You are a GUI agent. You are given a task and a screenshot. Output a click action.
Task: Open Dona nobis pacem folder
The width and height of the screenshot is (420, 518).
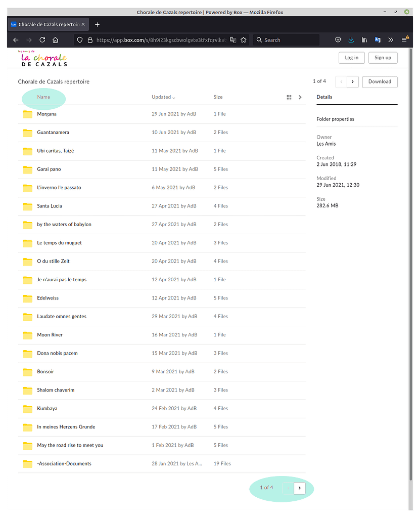click(58, 353)
